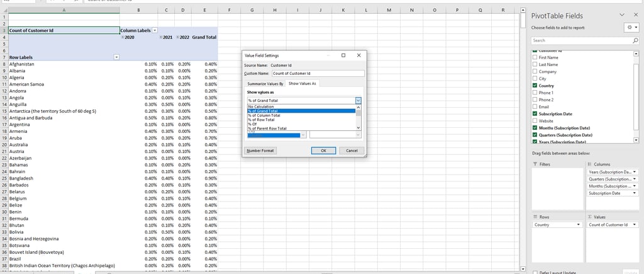The image size is (644, 274).
Task: Maximize the Value Field Settings dialog
Action: (343, 55)
